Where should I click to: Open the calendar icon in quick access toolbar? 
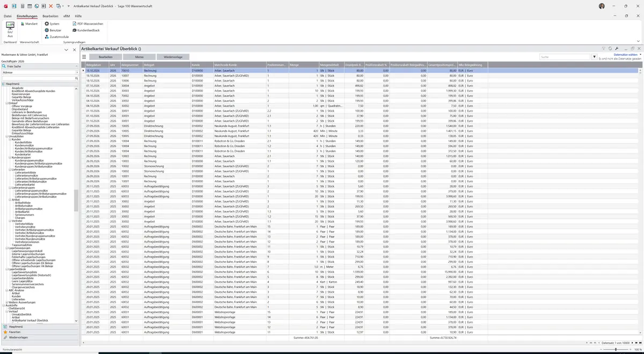click(30, 6)
